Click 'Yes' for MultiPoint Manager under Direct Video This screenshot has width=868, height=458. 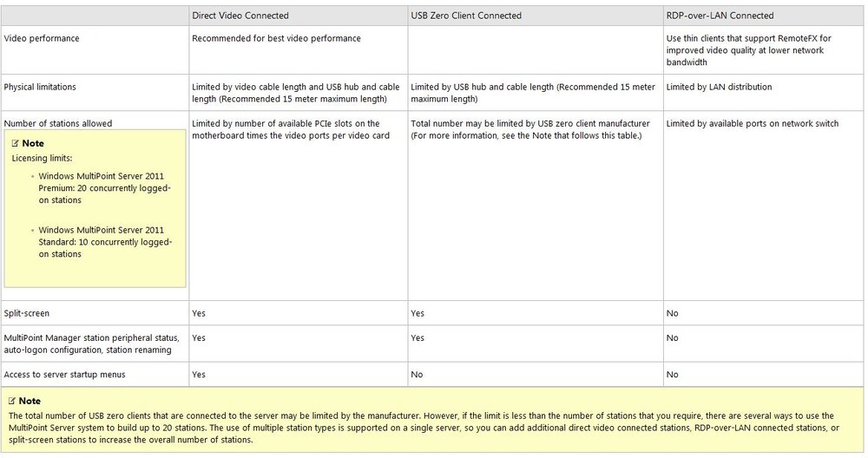[x=199, y=338]
